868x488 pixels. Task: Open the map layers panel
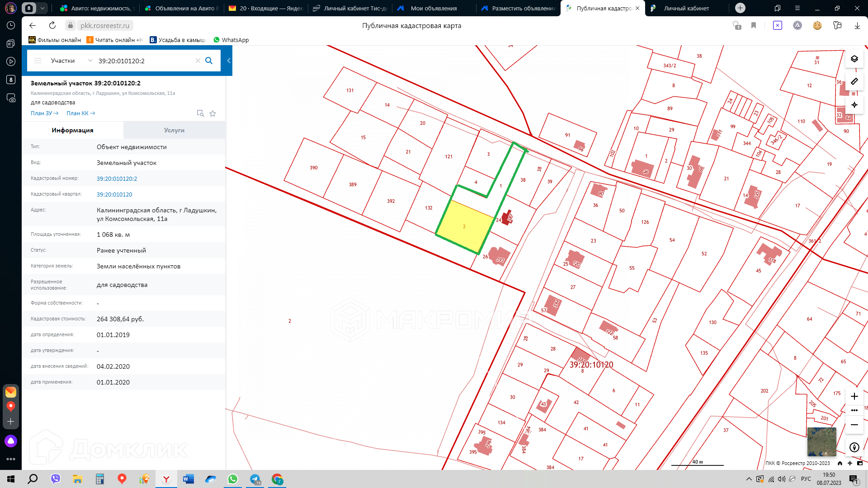coord(854,59)
